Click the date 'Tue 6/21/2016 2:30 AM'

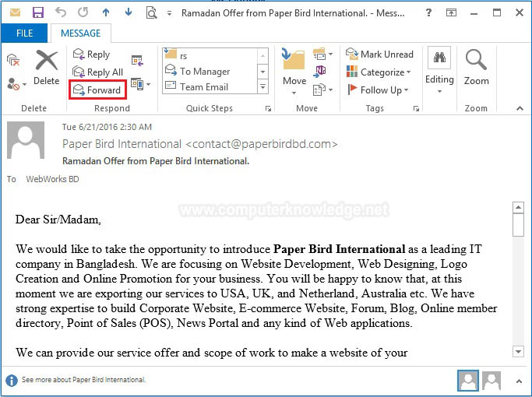tap(107, 127)
